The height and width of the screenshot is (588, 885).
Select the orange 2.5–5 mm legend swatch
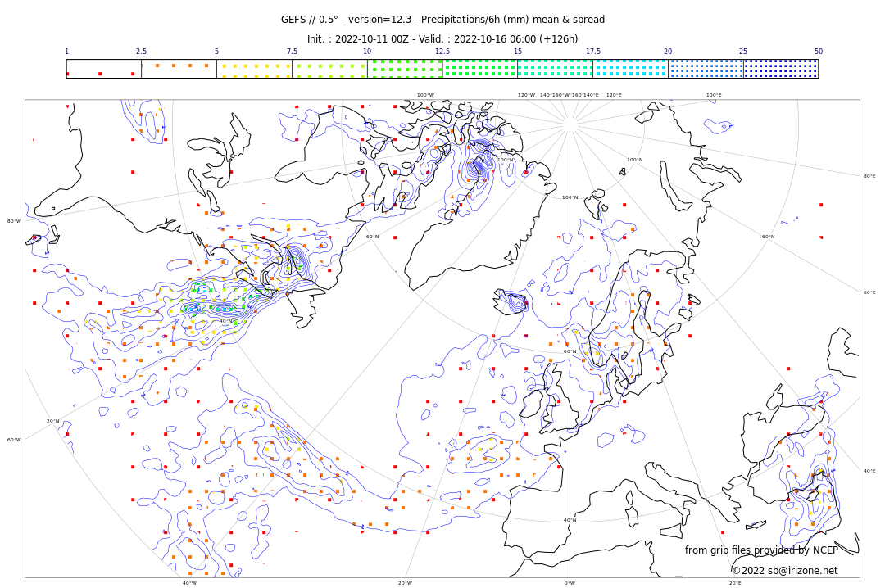(179, 69)
